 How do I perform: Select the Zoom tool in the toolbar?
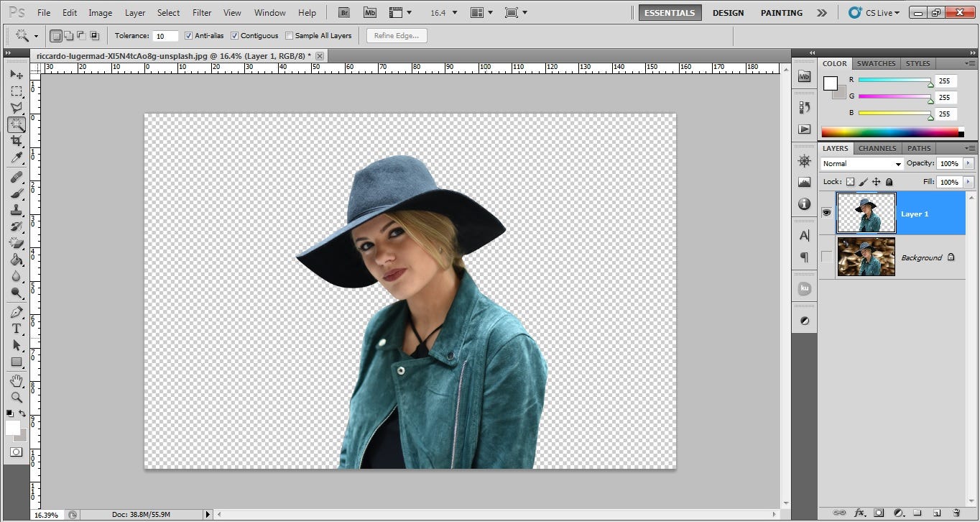point(16,396)
